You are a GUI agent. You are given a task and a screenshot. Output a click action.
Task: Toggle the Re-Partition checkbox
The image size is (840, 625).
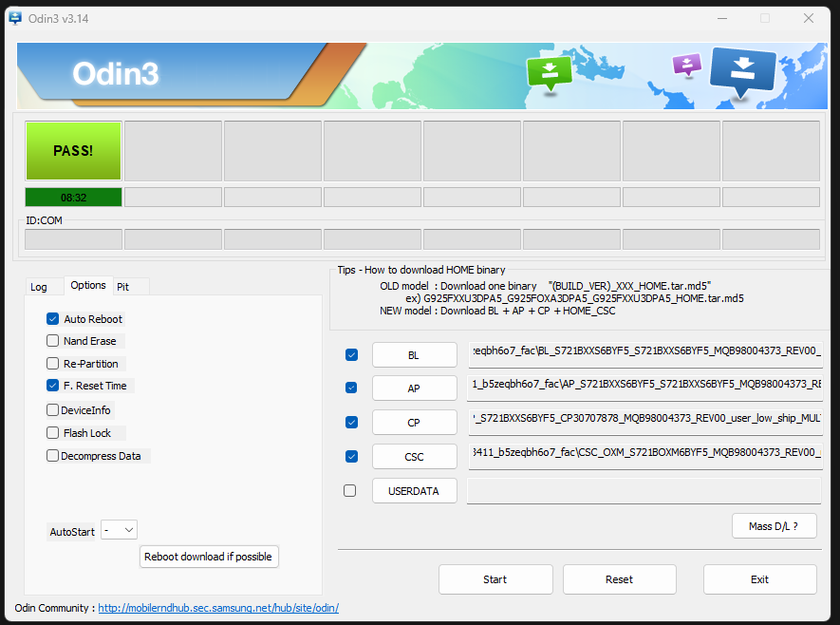pyautogui.click(x=53, y=364)
